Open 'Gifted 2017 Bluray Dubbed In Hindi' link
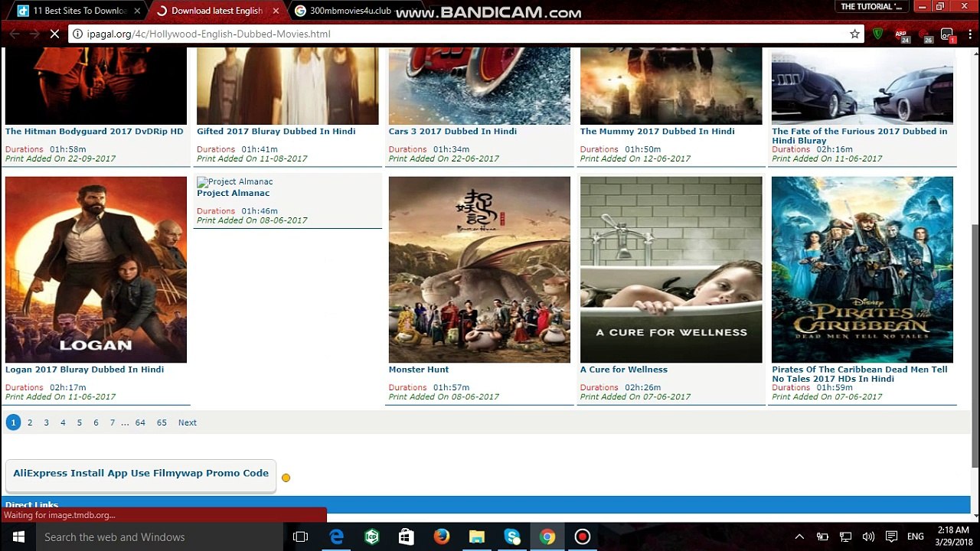Screen dimensions: 980x551 click(276, 131)
